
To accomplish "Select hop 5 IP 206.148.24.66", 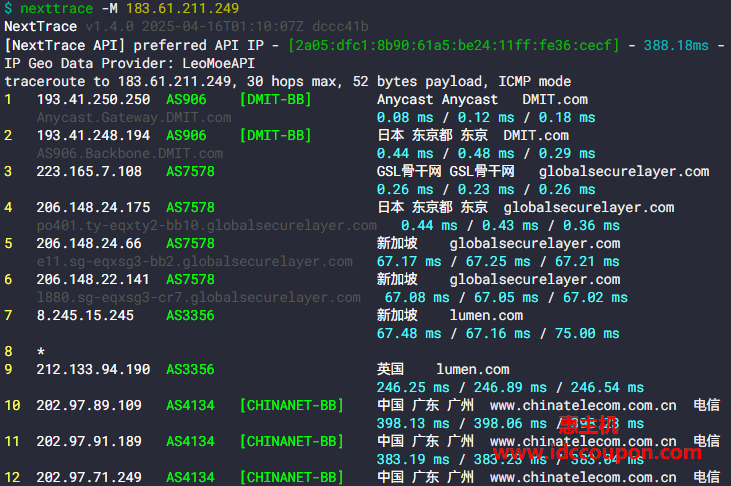I will coord(89,243).
